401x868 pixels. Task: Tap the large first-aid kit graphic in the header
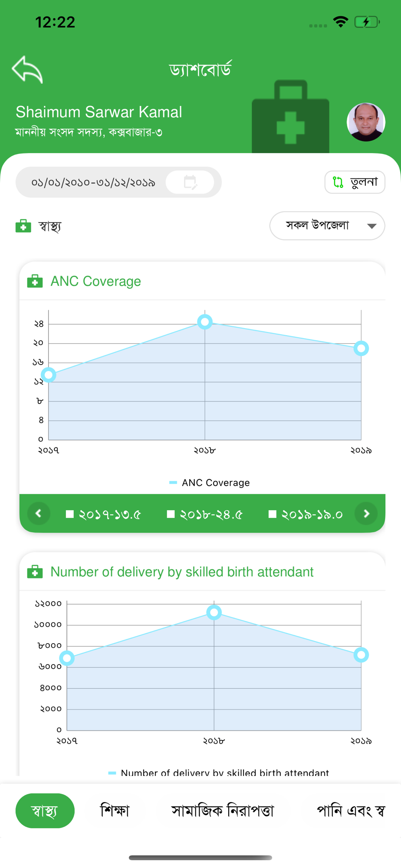tap(290, 116)
